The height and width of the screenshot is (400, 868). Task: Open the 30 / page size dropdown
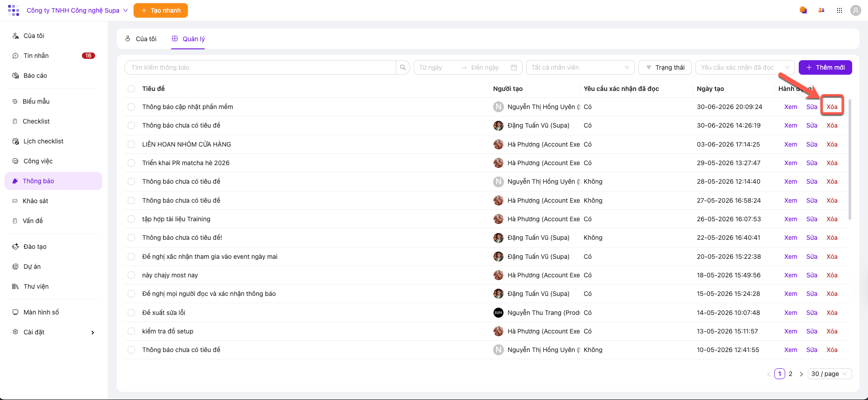coord(830,374)
